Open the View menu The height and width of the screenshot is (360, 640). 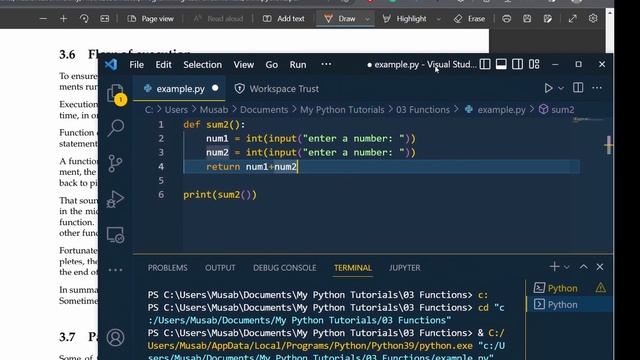[x=244, y=64]
